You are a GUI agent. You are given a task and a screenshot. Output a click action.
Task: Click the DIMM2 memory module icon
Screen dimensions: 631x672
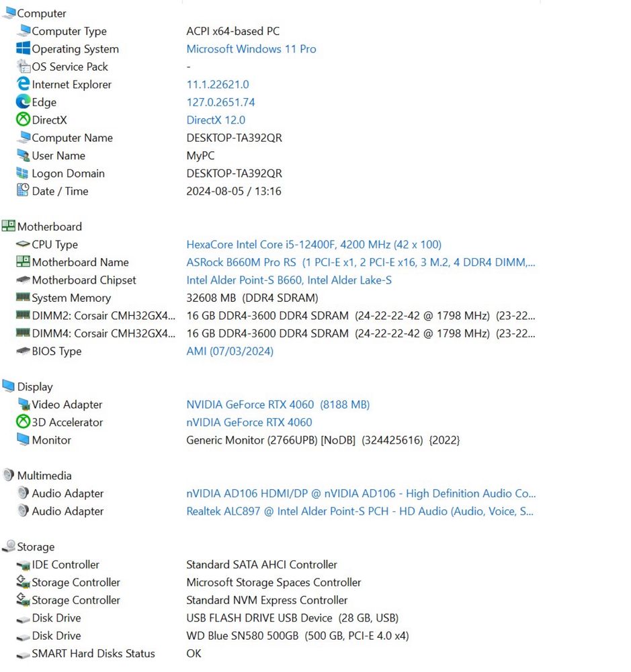tap(23, 315)
